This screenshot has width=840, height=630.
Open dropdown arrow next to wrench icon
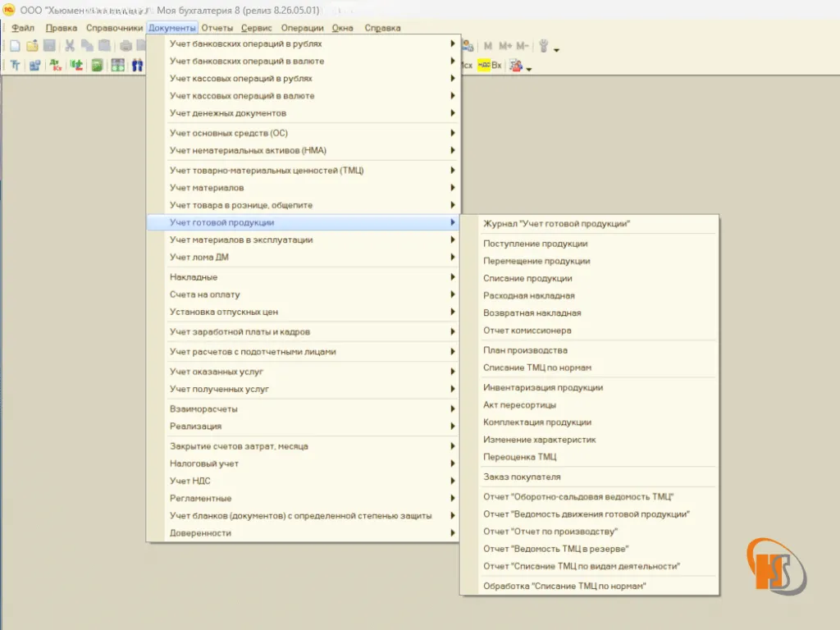point(557,50)
